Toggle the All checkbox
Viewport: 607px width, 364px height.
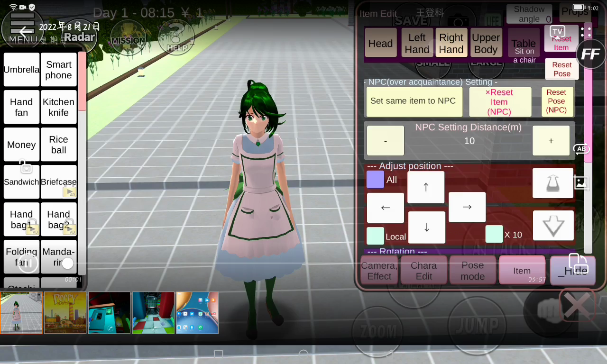pos(375,180)
